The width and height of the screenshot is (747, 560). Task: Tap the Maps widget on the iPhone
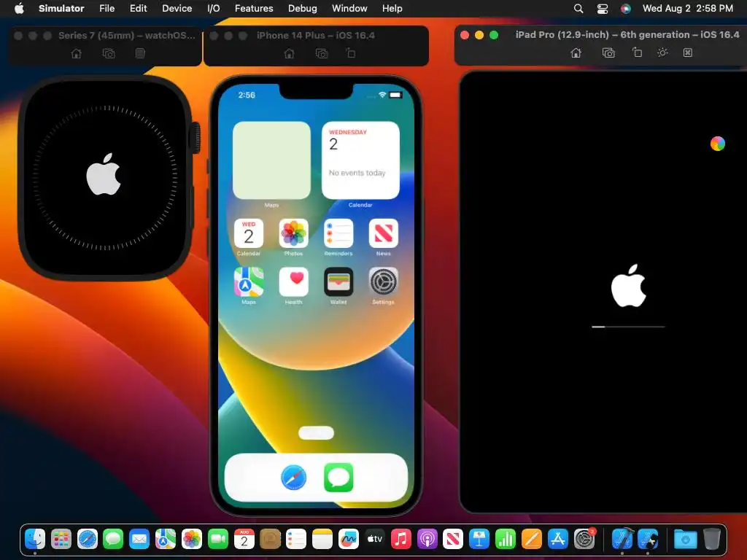[x=271, y=160]
